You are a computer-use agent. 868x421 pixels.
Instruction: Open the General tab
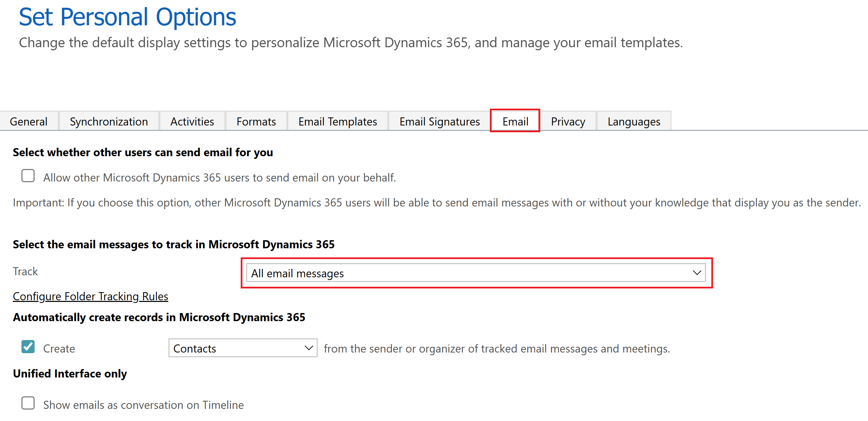click(x=29, y=121)
